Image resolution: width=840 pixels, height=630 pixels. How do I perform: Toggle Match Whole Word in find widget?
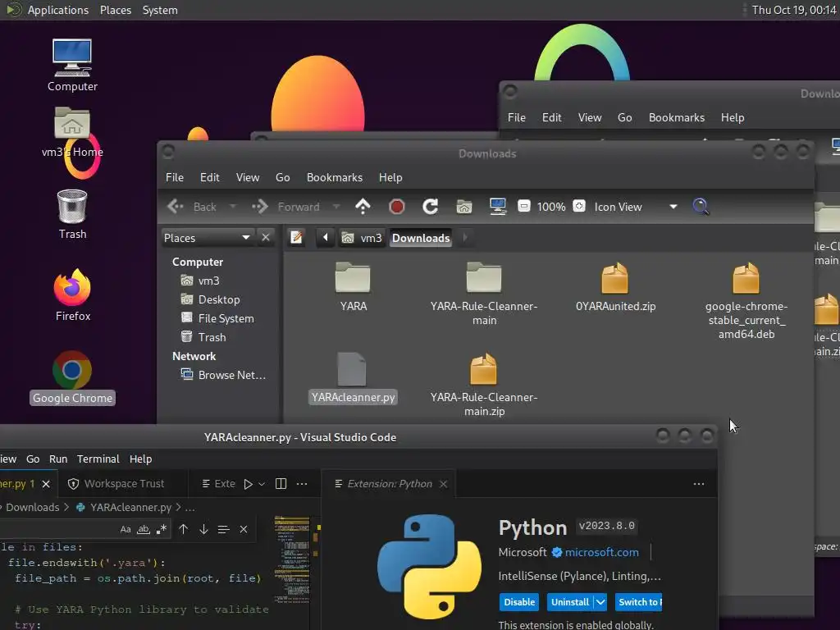[x=143, y=529]
